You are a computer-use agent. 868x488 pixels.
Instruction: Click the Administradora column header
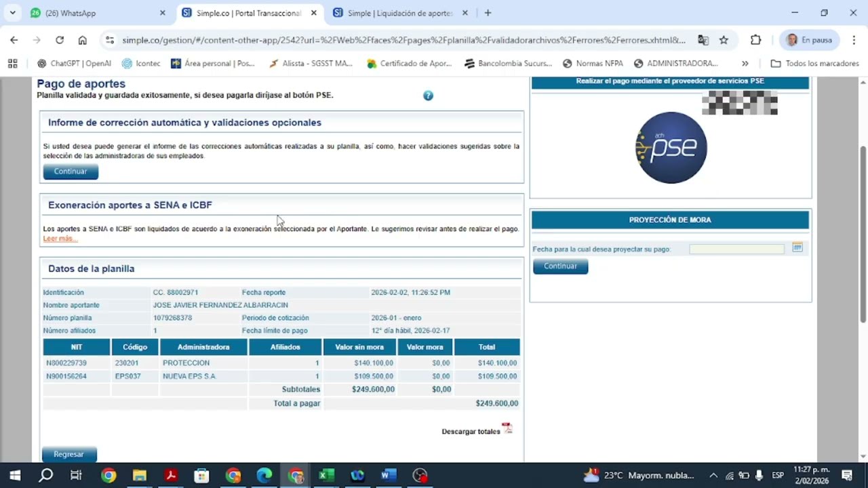click(203, 347)
